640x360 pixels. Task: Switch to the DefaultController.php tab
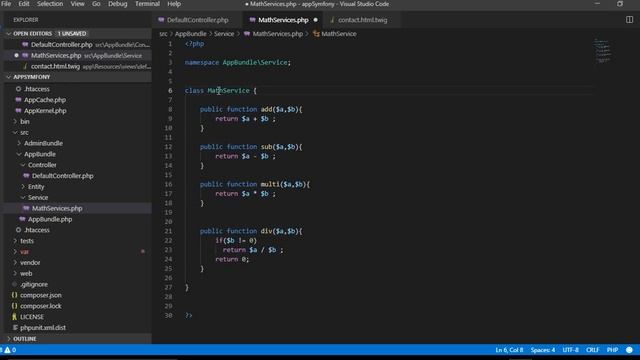(x=198, y=20)
